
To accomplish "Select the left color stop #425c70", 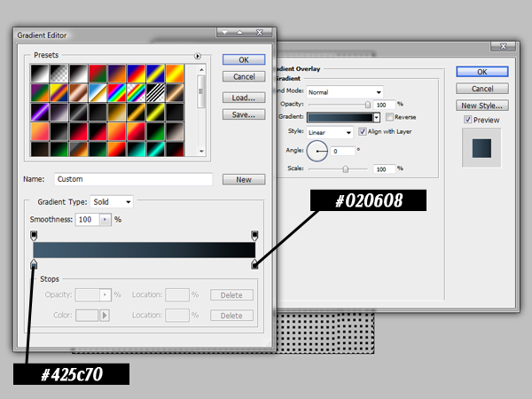I will pyautogui.click(x=34, y=263).
